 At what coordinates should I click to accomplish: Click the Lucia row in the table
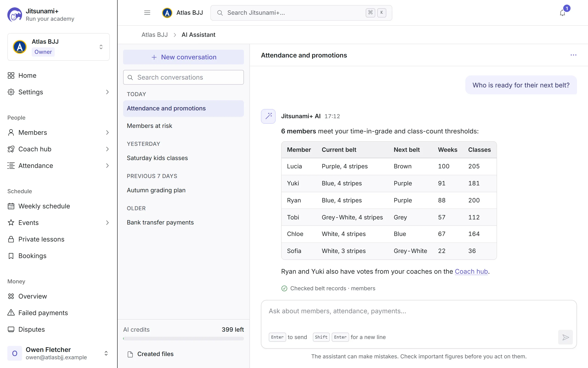click(389, 166)
